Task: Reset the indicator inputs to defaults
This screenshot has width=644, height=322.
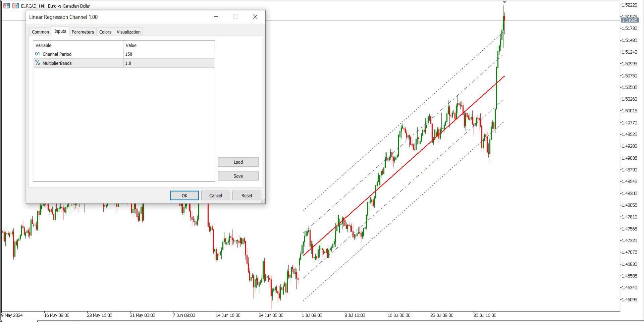Action: point(247,196)
